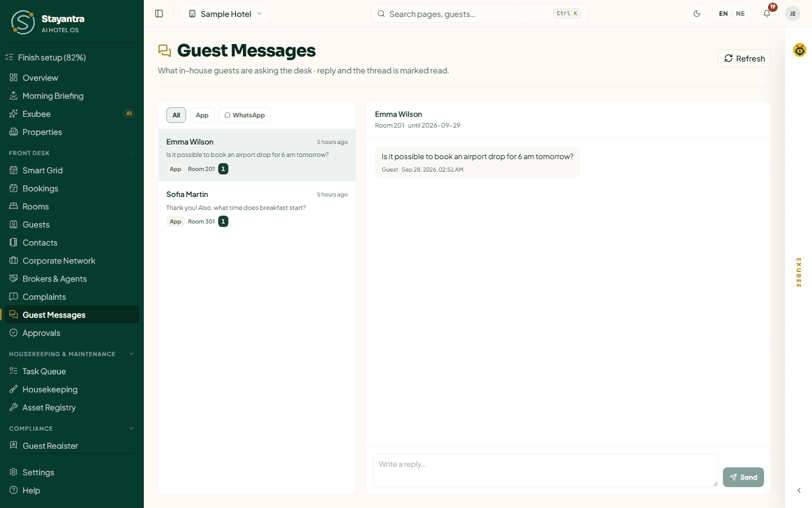Open Emma Wilson's message thread

click(x=257, y=155)
